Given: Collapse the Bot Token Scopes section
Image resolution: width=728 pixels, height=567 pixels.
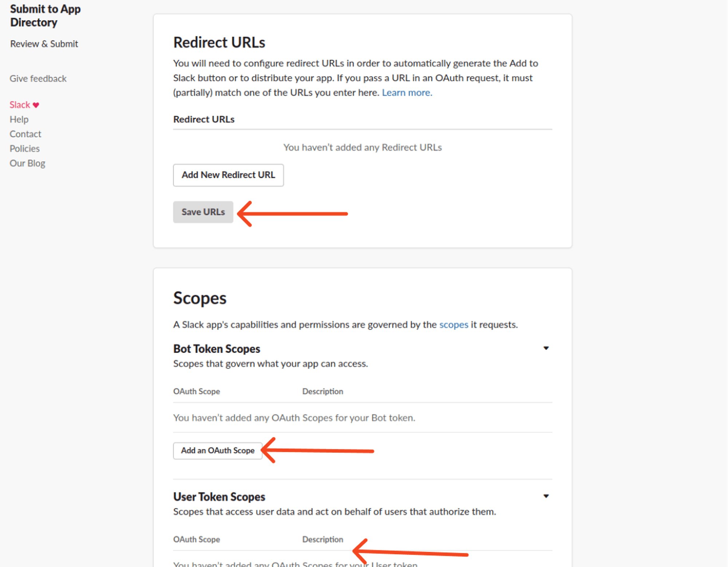Looking at the screenshot, I should (546, 348).
